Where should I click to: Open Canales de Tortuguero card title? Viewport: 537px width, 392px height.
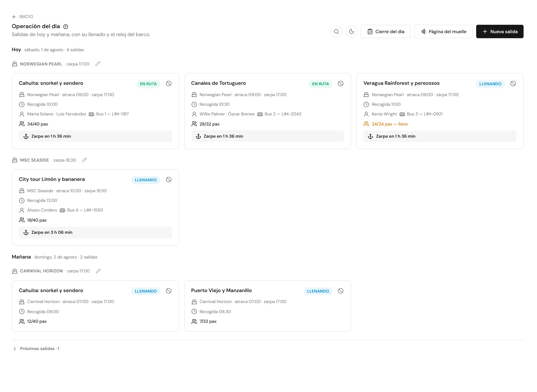point(218,83)
